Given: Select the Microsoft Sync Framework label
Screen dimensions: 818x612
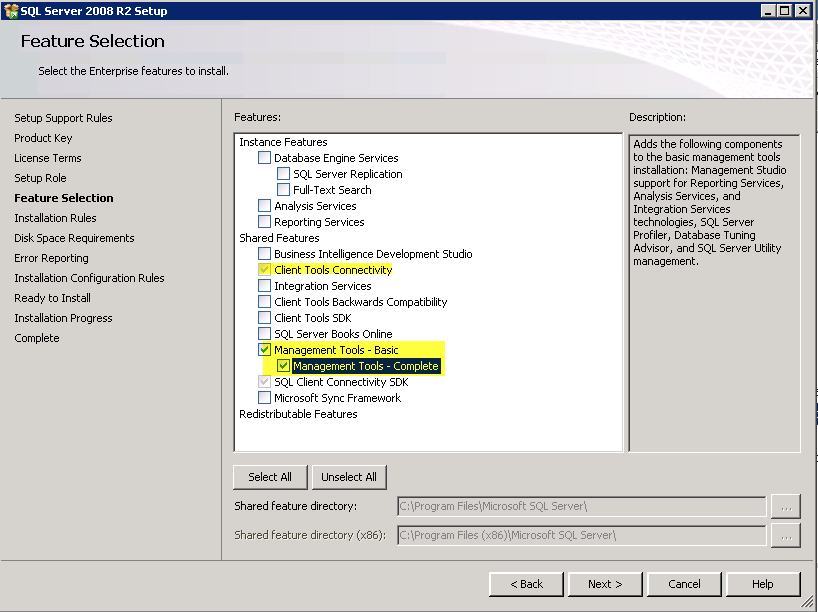Looking at the screenshot, I should click(338, 398).
